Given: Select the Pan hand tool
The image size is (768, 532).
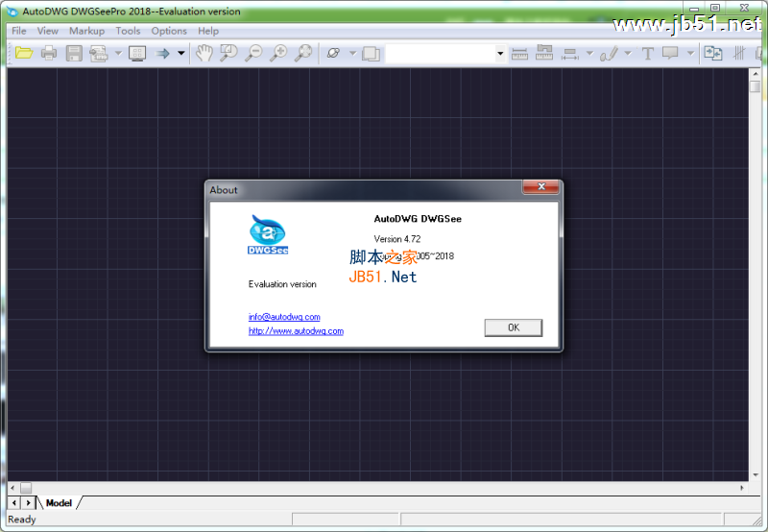Looking at the screenshot, I should click(x=204, y=53).
